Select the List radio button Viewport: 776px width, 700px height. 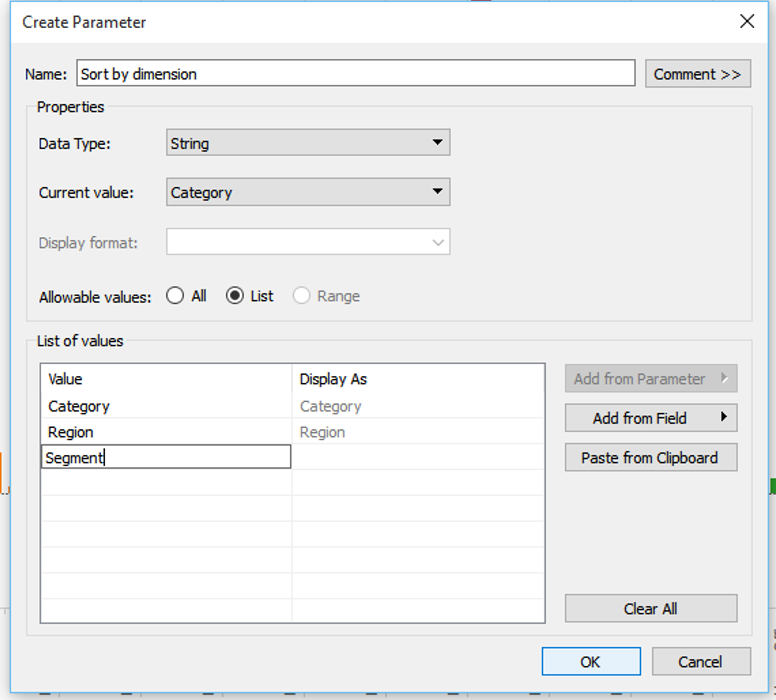pos(235,296)
